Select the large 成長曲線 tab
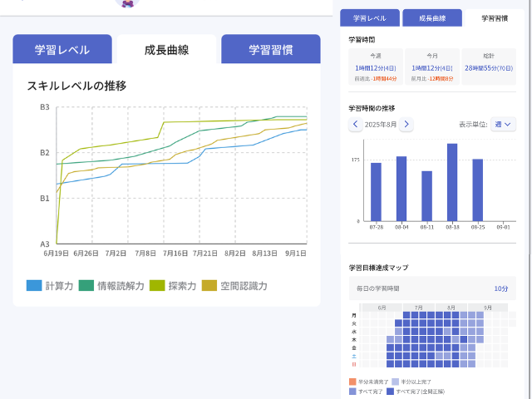Screen dimensions: 532x399 pyautogui.click(x=166, y=49)
